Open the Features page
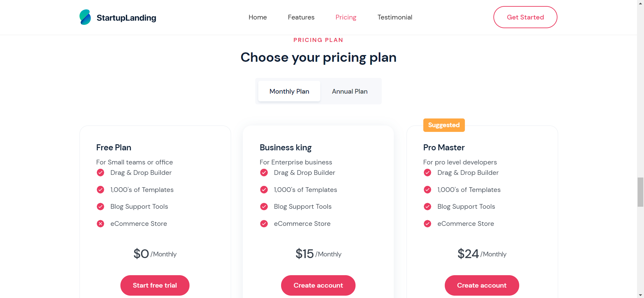This screenshot has width=644, height=298. pyautogui.click(x=301, y=17)
